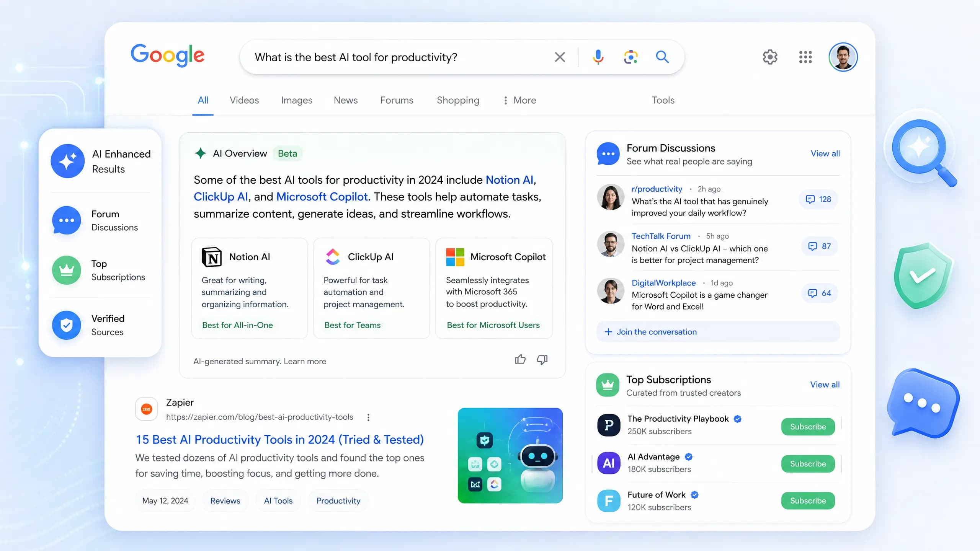980x551 pixels.
Task: Open the Tools options
Action: click(x=663, y=100)
